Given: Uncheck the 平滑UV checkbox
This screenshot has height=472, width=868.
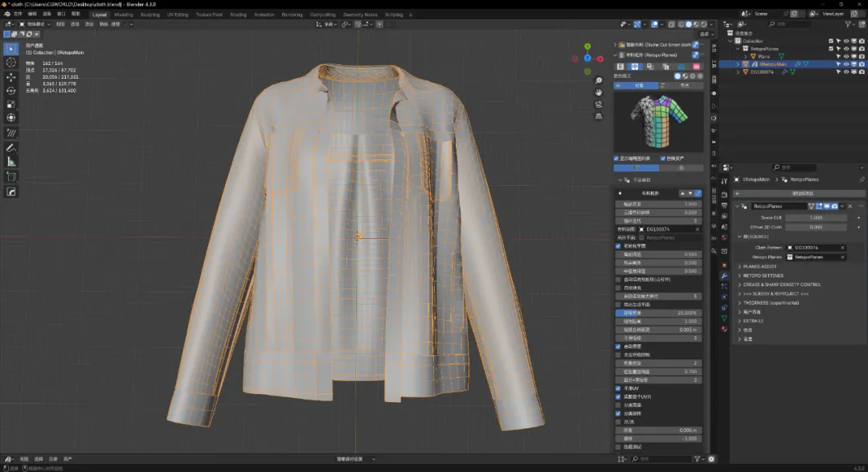Looking at the screenshot, I should [617, 388].
